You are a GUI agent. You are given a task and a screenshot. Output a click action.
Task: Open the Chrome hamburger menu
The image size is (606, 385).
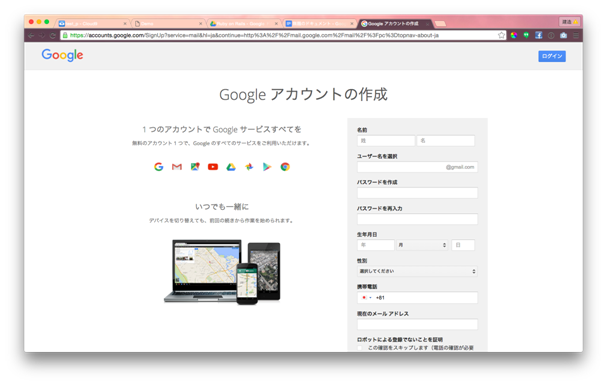pos(576,35)
